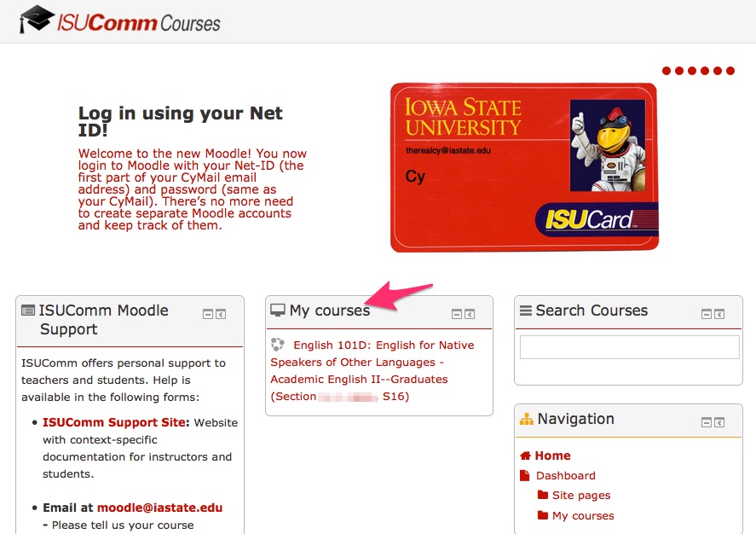Image resolution: width=756 pixels, height=534 pixels.
Task: Hide the My courses block contents
Action: 457,315
